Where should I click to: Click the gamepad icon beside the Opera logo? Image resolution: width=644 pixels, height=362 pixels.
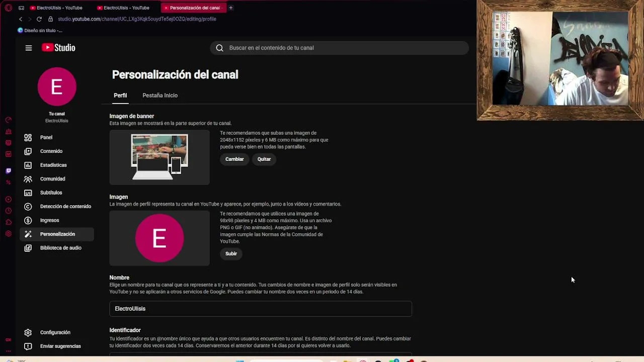pyautogui.click(x=21, y=8)
